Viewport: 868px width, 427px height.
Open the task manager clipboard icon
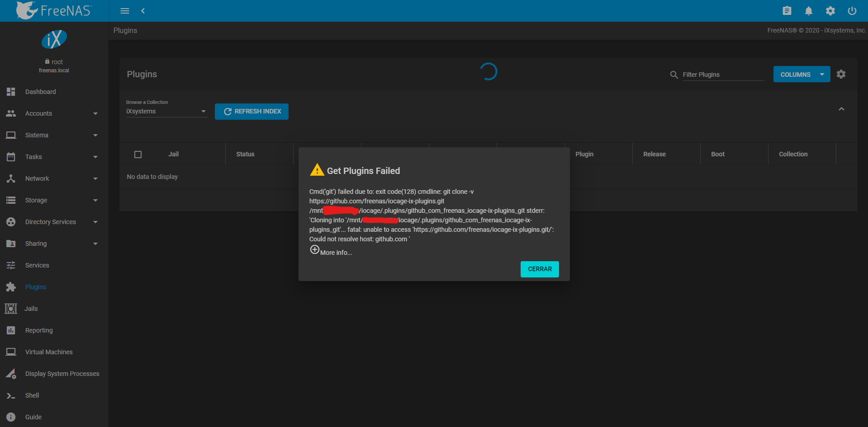787,11
